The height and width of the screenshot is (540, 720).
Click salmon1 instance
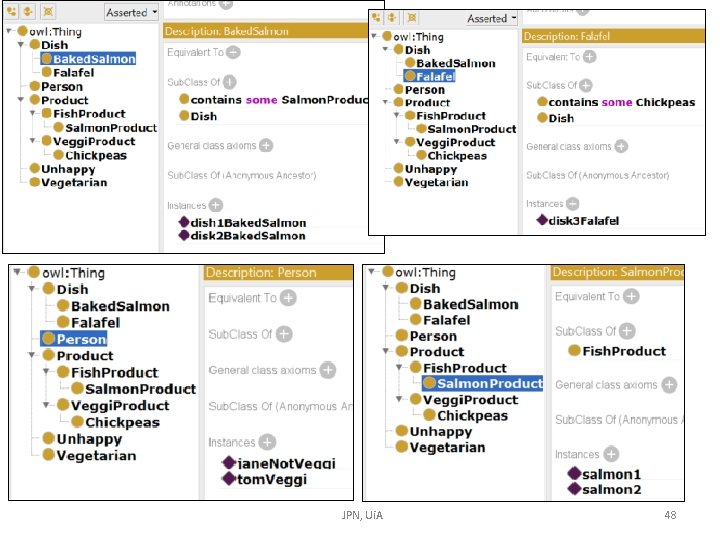tap(604, 474)
